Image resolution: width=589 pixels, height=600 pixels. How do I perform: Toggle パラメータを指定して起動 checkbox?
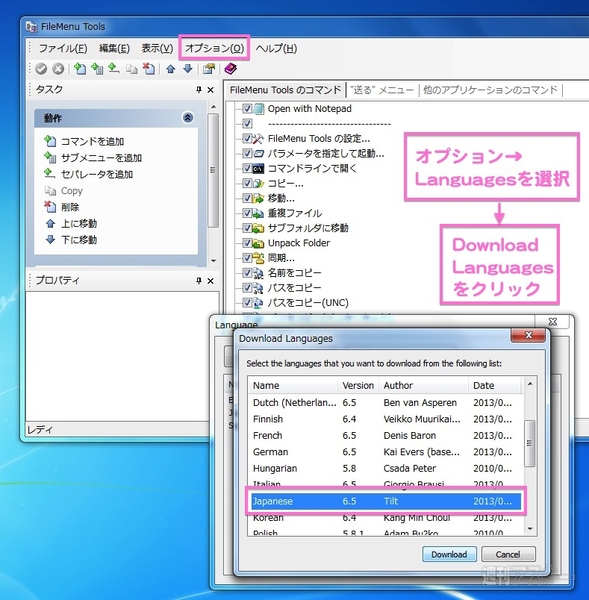point(247,153)
